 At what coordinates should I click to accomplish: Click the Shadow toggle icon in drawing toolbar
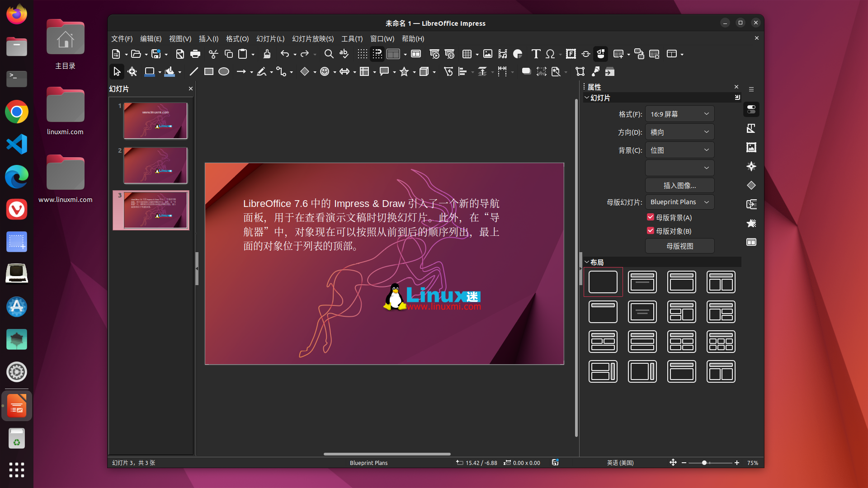pos(526,71)
